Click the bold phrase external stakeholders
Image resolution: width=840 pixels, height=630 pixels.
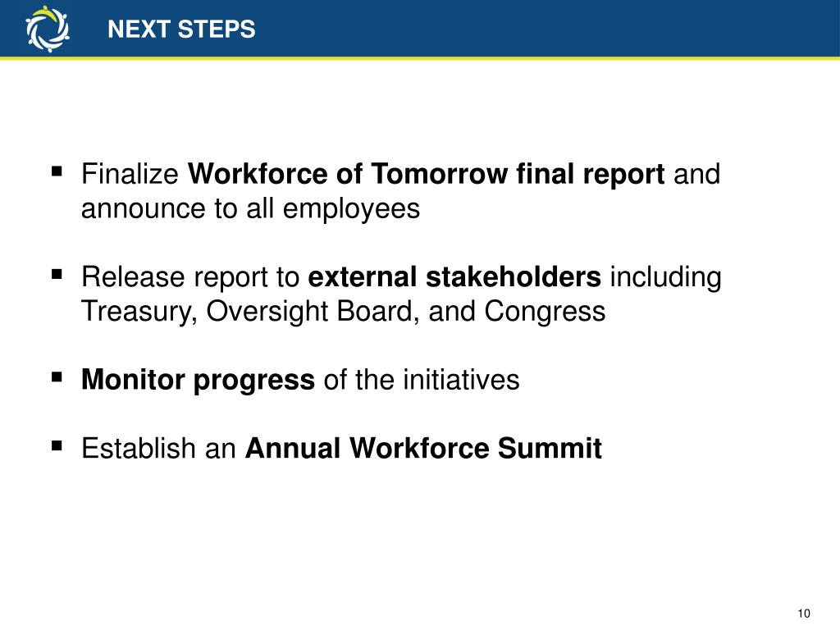coord(454,277)
